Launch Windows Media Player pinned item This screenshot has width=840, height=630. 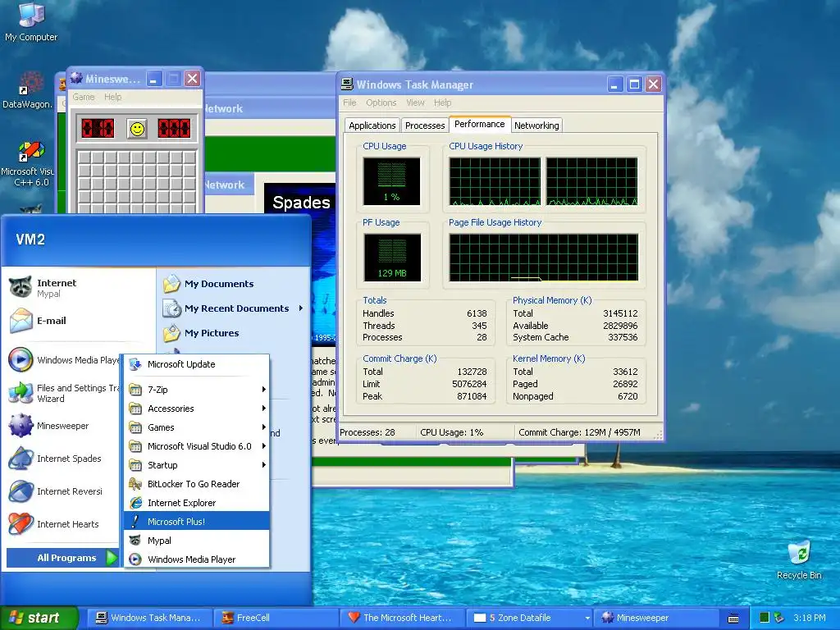coord(64,359)
